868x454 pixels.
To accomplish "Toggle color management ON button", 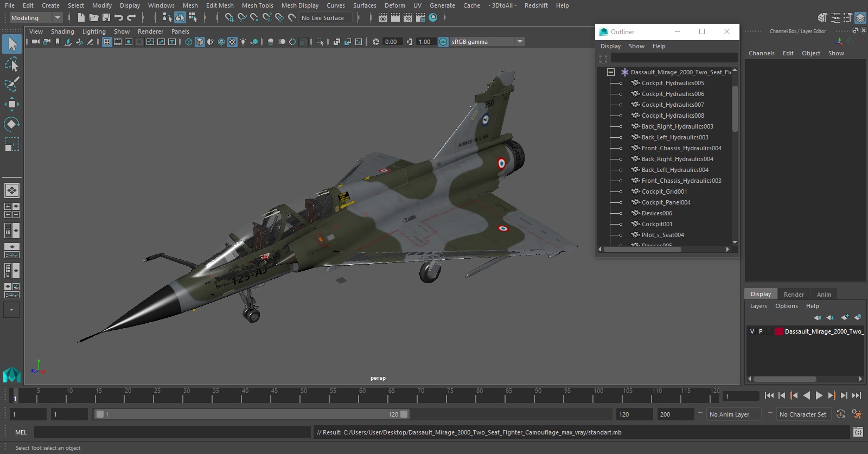I will point(443,42).
